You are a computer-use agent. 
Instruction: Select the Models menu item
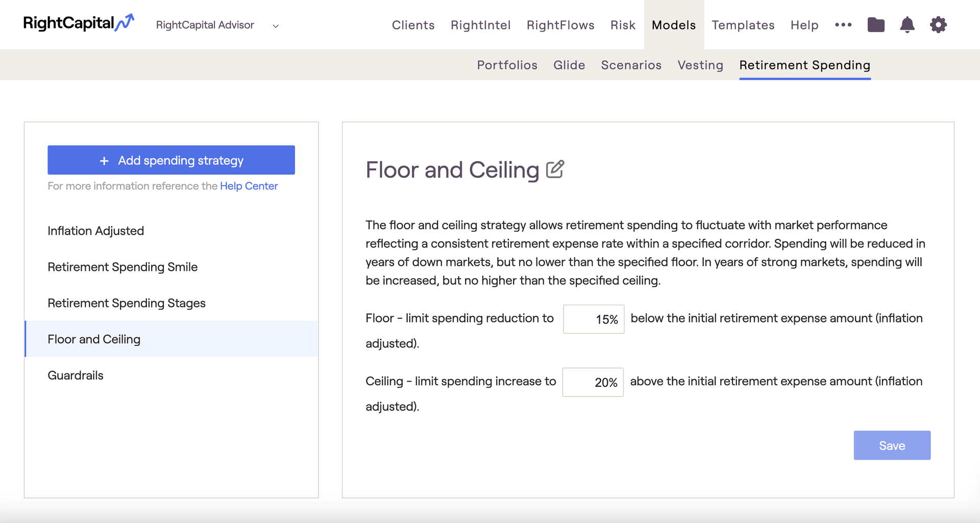[674, 25]
